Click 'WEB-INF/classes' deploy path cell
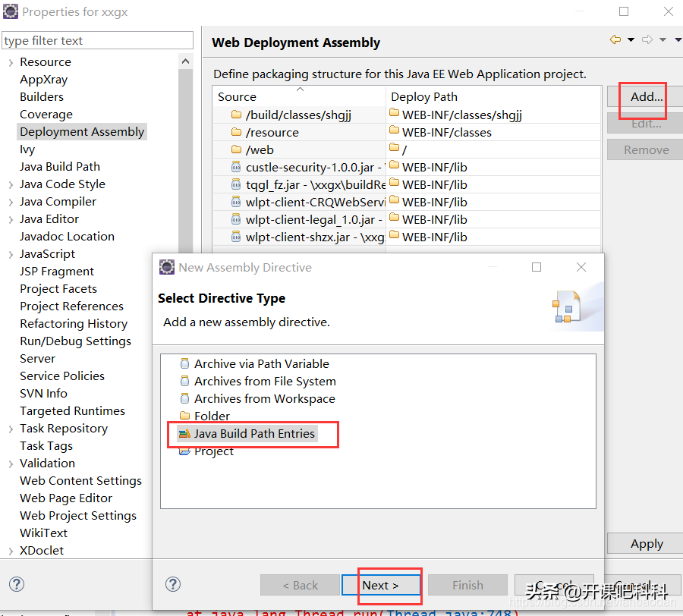 coord(493,132)
